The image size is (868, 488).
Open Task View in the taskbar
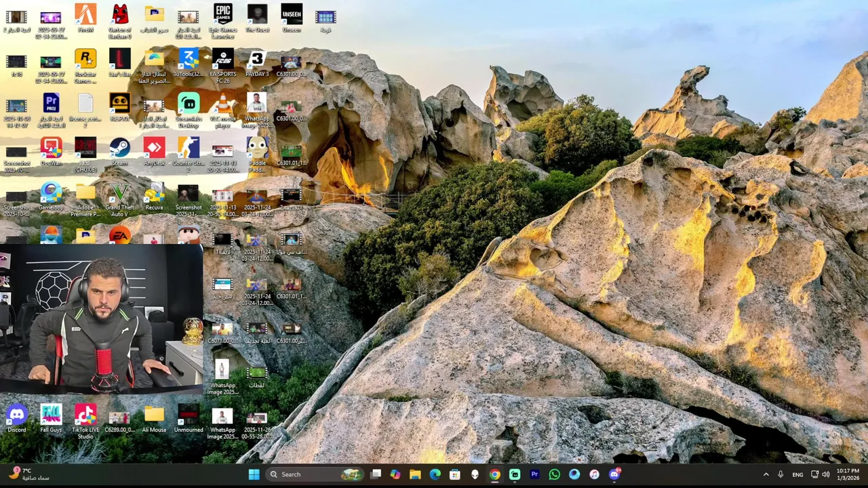pyautogui.click(x=376, y=474)
